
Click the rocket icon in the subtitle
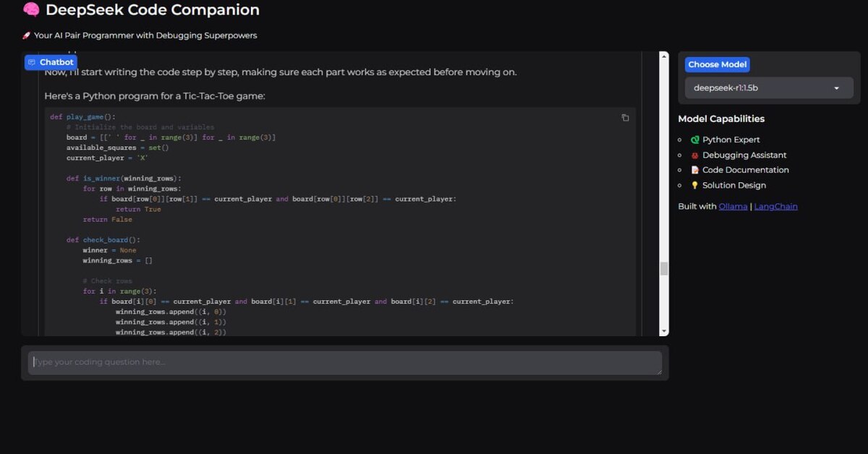pyautogui.click(x=26, y=35)
